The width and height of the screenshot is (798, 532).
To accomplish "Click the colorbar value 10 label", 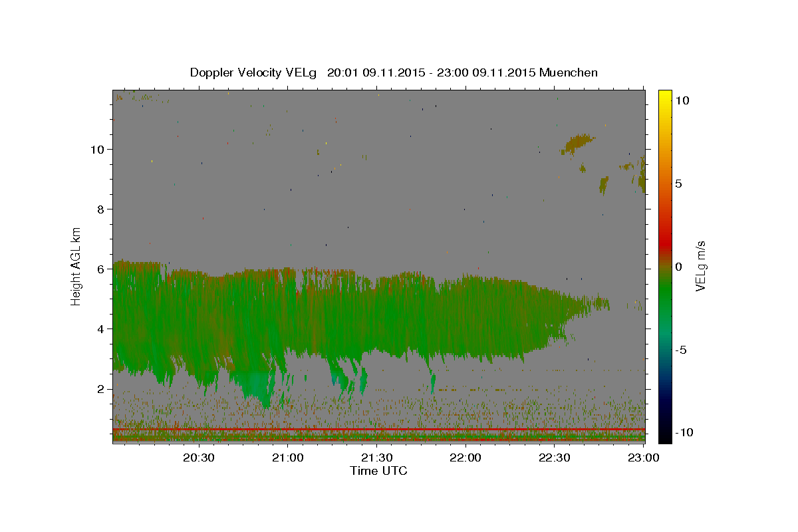I will [682, 100].
